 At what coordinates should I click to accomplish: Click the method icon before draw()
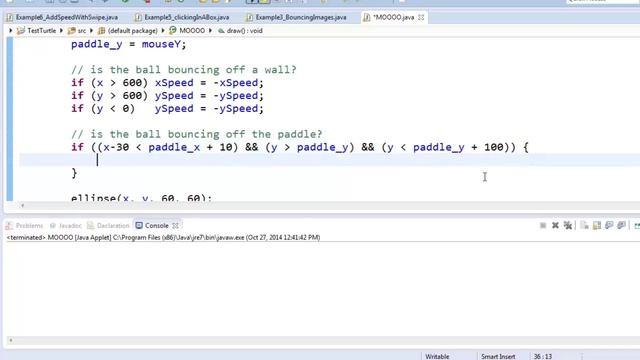(221, 31)
